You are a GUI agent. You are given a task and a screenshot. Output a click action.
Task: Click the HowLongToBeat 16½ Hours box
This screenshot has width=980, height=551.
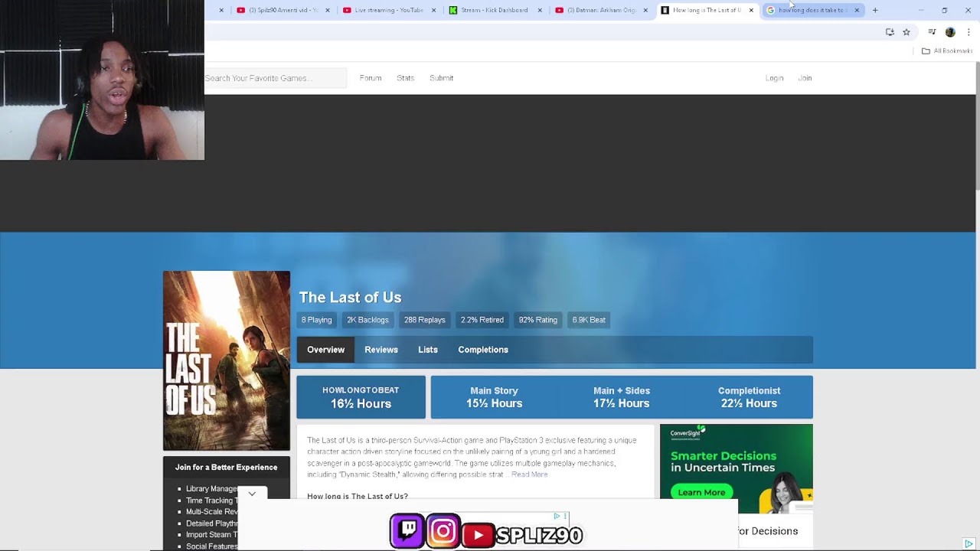tap(361, 397)
